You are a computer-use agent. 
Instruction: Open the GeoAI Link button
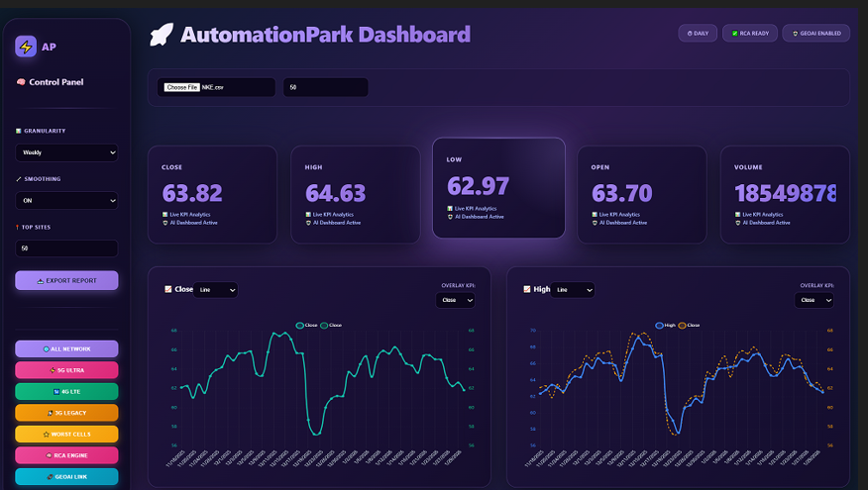point(66,477)
